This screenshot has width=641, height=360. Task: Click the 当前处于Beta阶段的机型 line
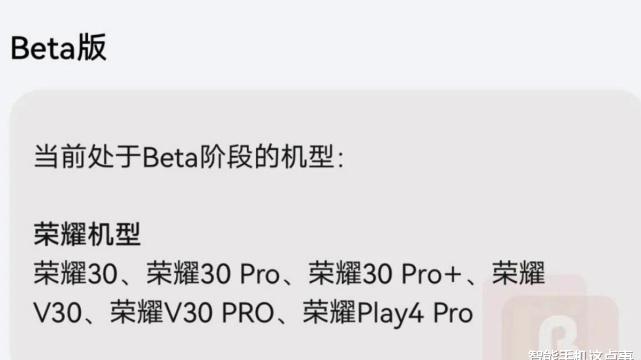click(x=188, y=157)
